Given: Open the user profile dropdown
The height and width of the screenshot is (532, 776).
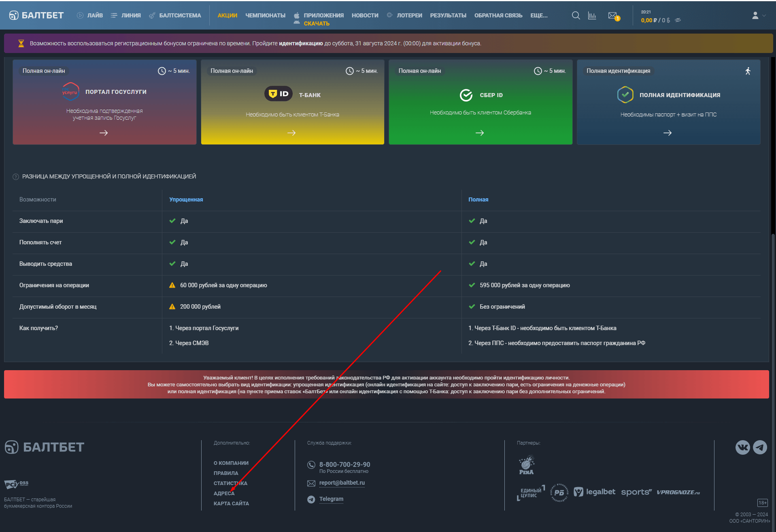Looking at the screenshot, I should (x=759, y=15).
